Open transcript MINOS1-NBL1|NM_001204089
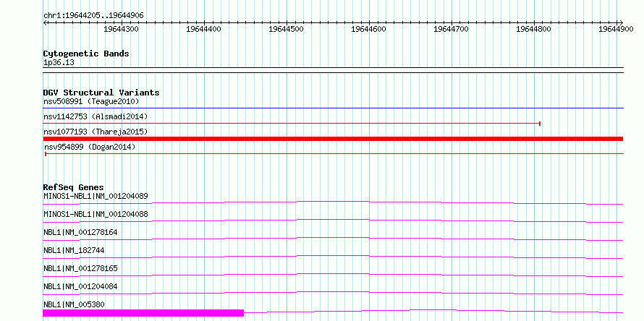644x321 pixels. click(x=96, y=196)
